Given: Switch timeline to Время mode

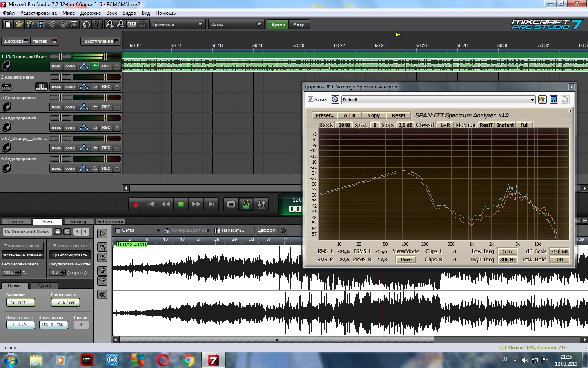Looking at the screenshot, I should click(278, 25).
